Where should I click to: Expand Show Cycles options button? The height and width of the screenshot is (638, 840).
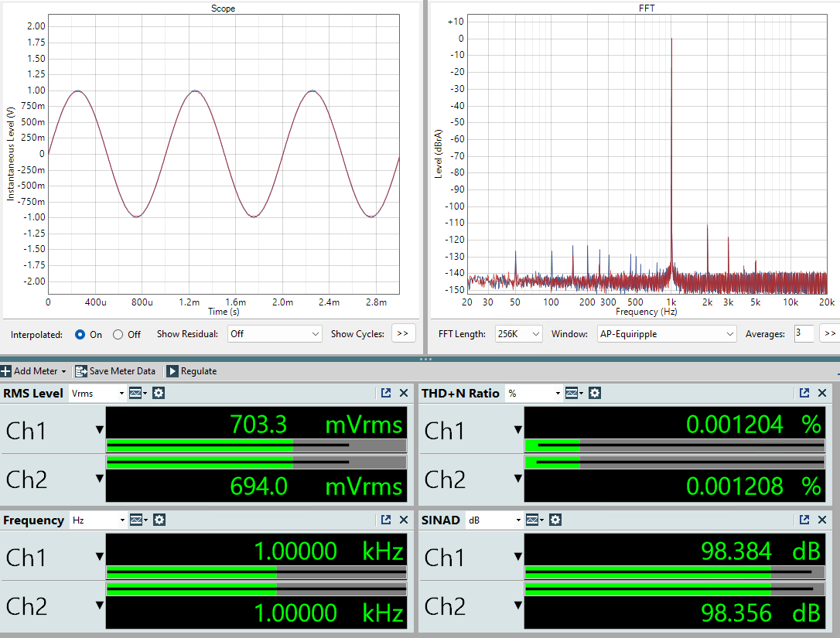point(403,333)
